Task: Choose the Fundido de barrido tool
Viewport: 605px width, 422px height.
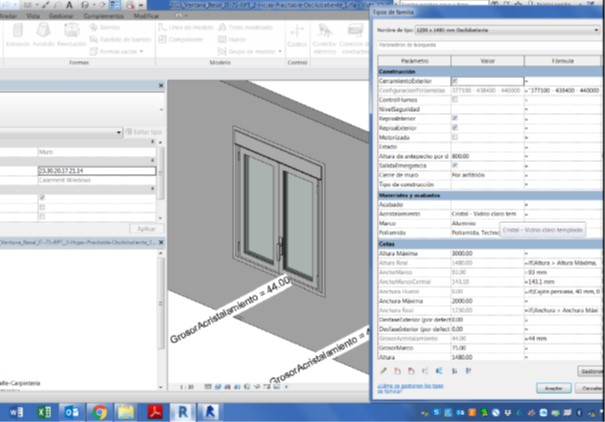Action: point(120,39)
